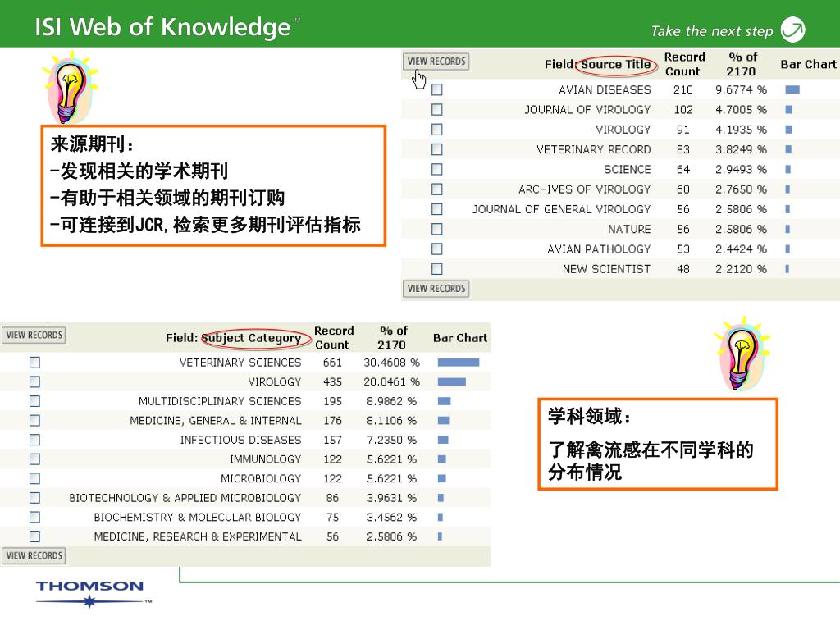Click the BIOCHEMISTRY & MOLECULAR BIOLOGY category name
This screenshot has height=630, width=840.
click(198, 517)
